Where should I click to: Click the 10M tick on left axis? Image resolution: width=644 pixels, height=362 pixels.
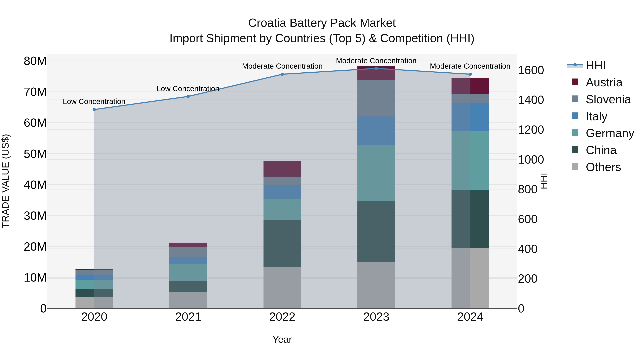pyautogui.click(x=35, y=278)
